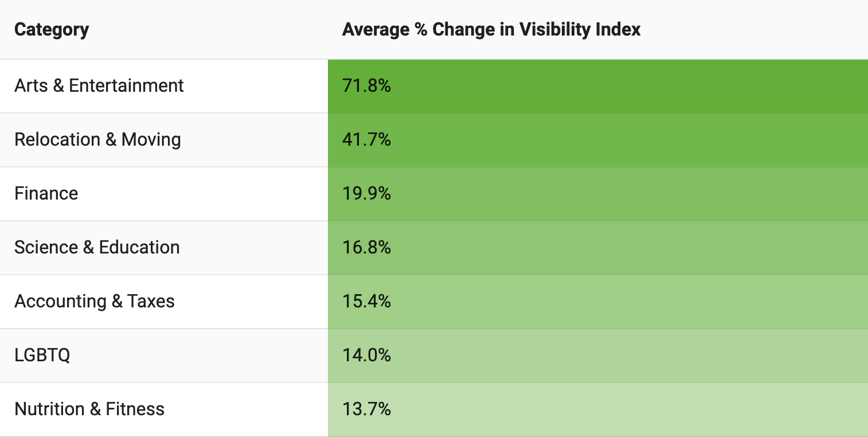Click the Nutrition & Fitness category cell
The width and height of the screenshot is (868, 437).
(x=89, y=409)
